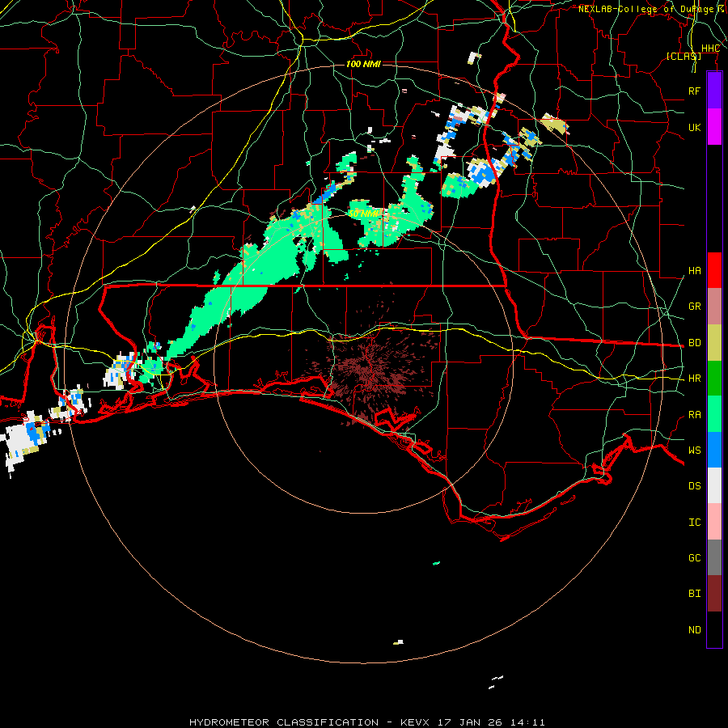Click the white DS dry snow swatch
This screenshot has height=728, width=728.
click(x=714, y=485)
